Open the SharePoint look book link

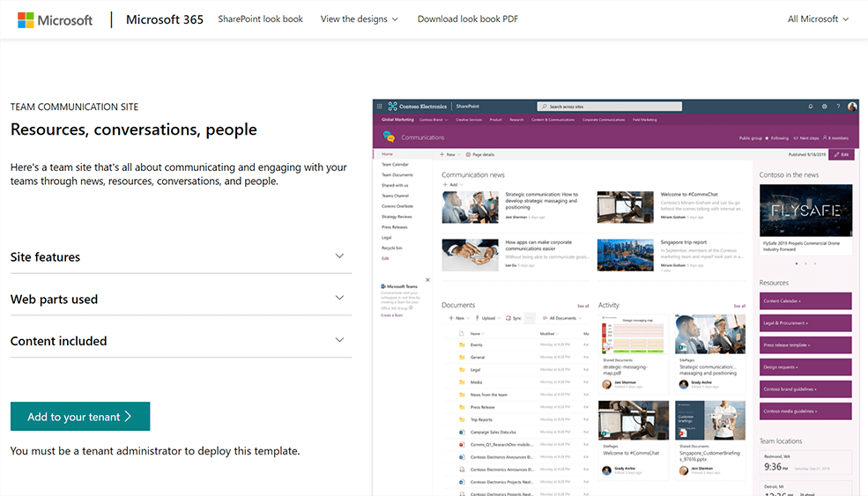pos(260,19)
